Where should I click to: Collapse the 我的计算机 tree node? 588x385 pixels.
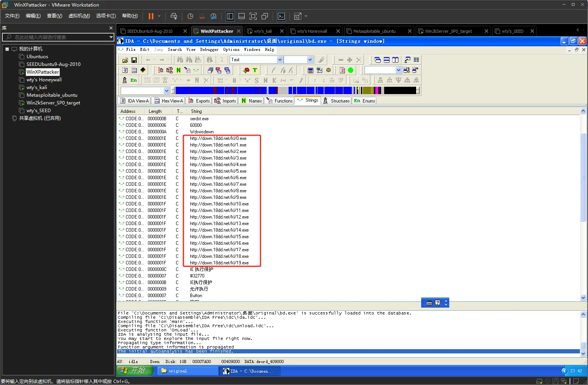point(7,49)
